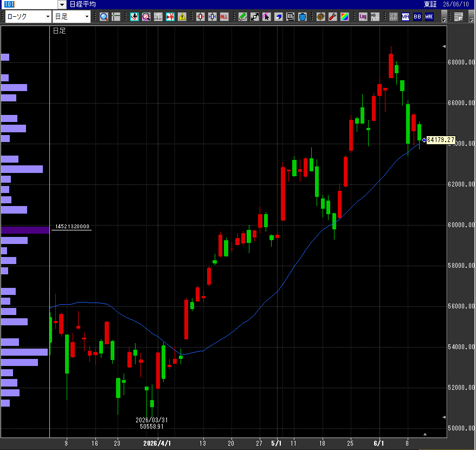
Task: Click the symbol code 101 input field
Action: (29, 4)
